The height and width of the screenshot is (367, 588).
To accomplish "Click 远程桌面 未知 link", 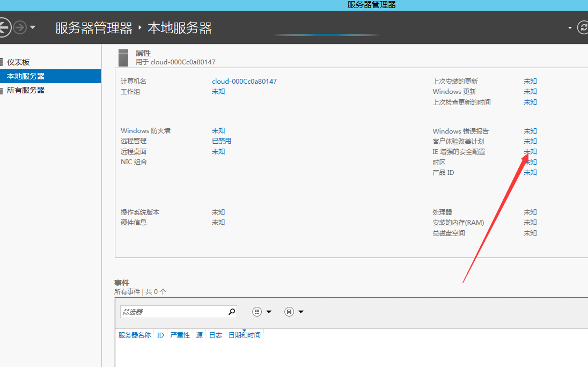I will [x=218, y=151].
